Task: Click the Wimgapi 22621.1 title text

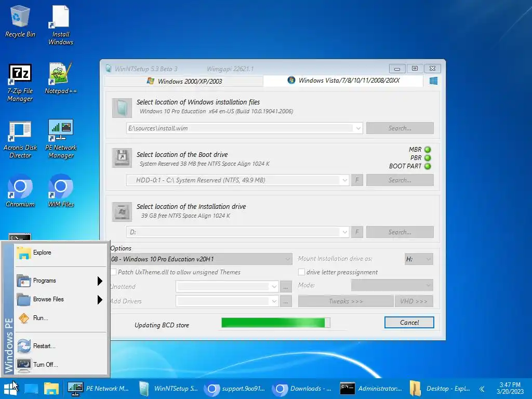Action: point(230,69)
